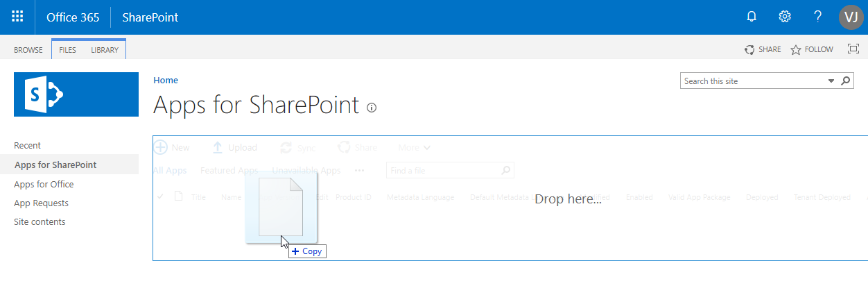Screen dimensions: 868x286
Task: Click the Upload button
Action: 234,147
